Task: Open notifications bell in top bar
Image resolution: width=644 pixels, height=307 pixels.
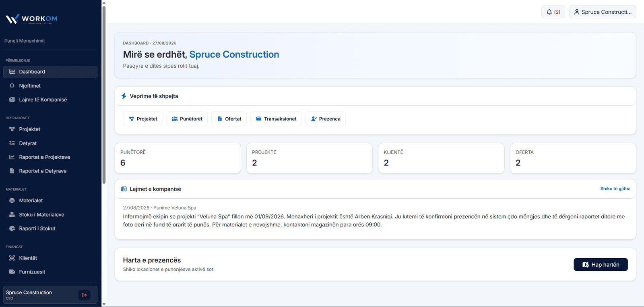Action: pyautogui.click(x=553, y=12)
